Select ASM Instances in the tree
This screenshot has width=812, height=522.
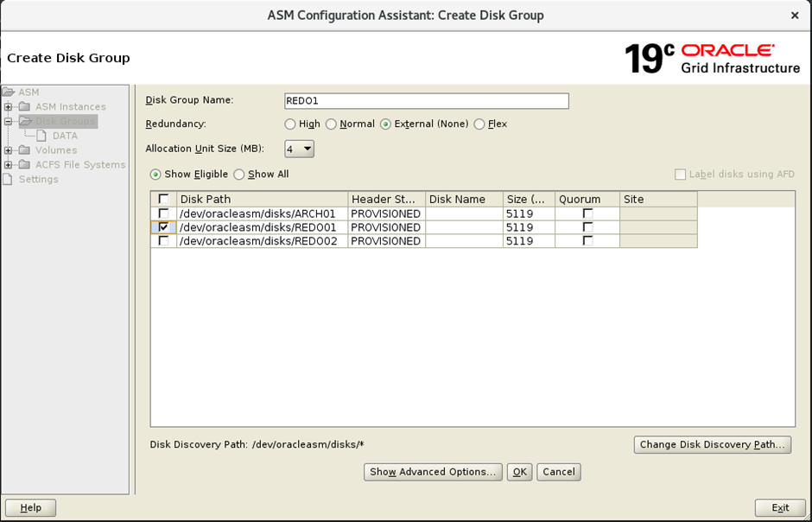pos(71,106)
